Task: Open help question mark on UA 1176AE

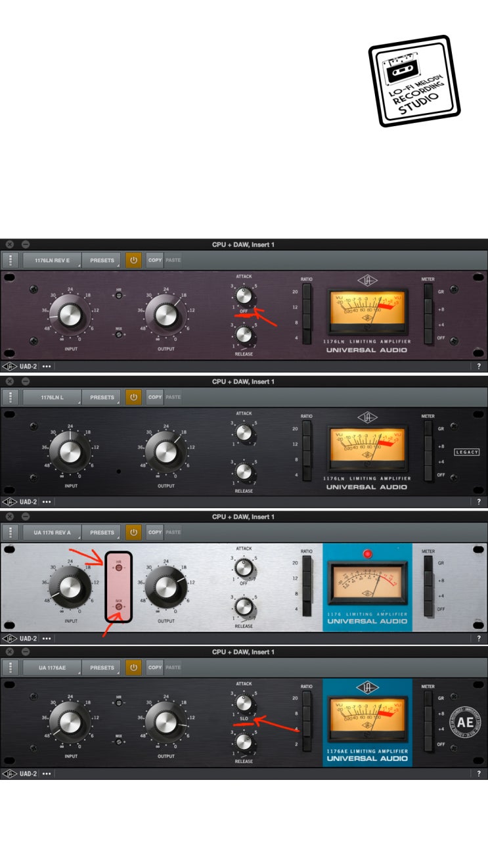Action: [478, 773]
